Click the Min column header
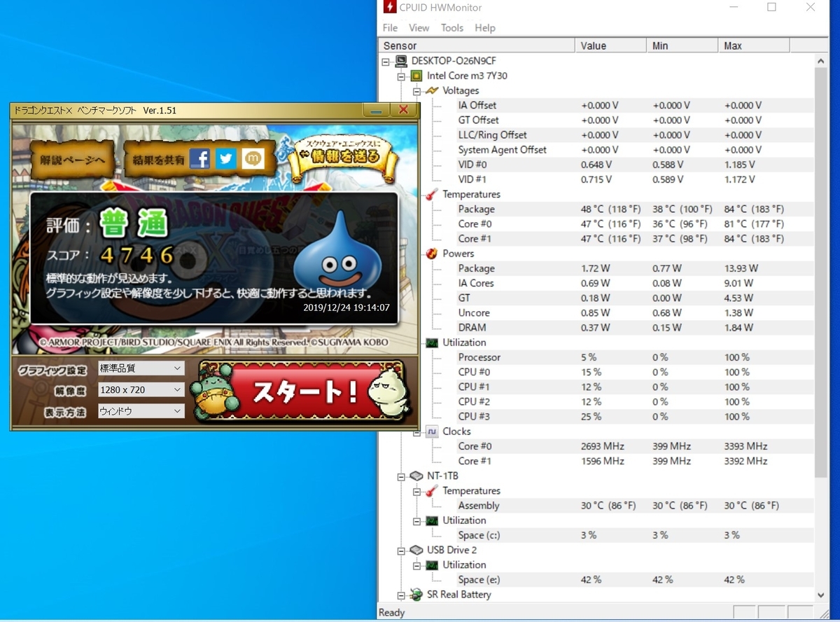Image resolution: width=840 pixels, height=622 pixels. 682,46
